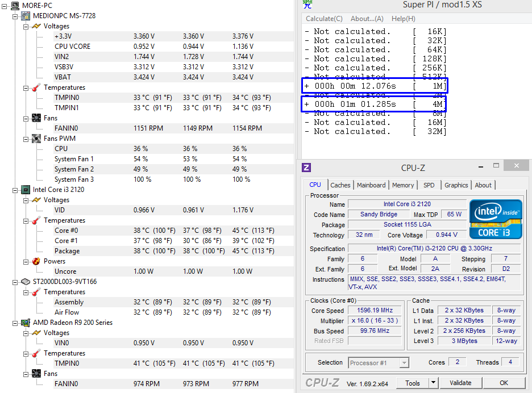Viewport: 532px width, 393px height.
Task: Open the Calculate(C) menu in Super PI
Action: [324, 19]
